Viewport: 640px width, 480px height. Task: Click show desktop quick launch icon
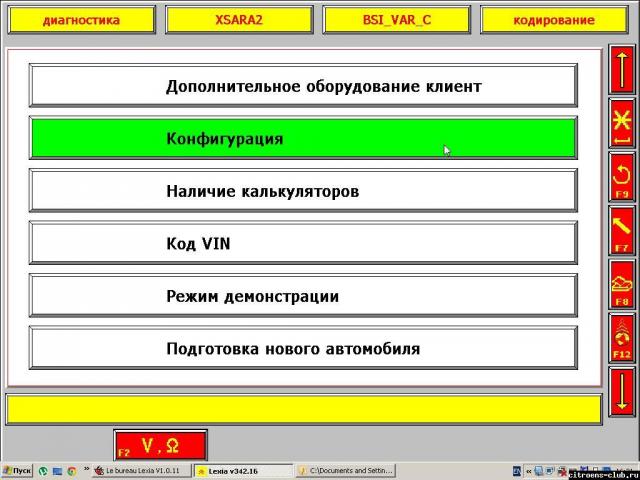[x=57, y=471]
